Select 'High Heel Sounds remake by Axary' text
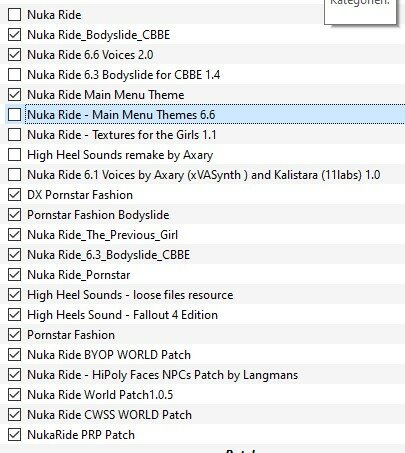Viewport: 405px width, 453px height. coord(120,155)
